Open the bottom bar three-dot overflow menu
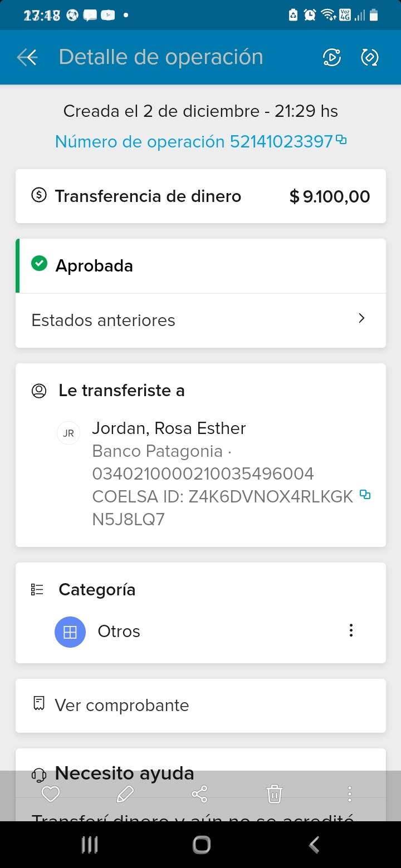 (349, 794)
